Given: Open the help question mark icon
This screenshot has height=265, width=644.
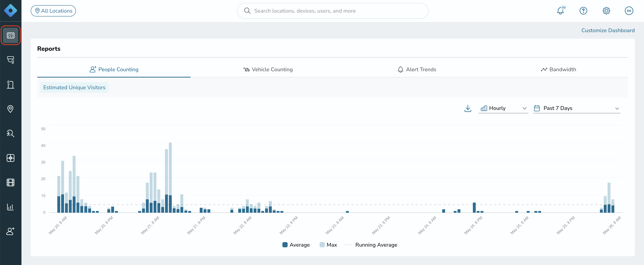Looking at the screenshot, I should click(x=583, y=11).
